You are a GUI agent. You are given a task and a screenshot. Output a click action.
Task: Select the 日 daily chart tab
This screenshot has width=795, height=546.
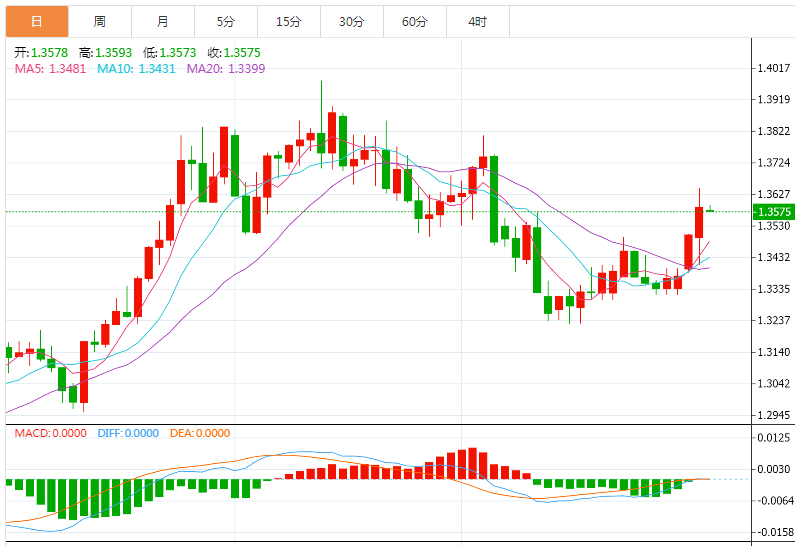coord(37,22)
